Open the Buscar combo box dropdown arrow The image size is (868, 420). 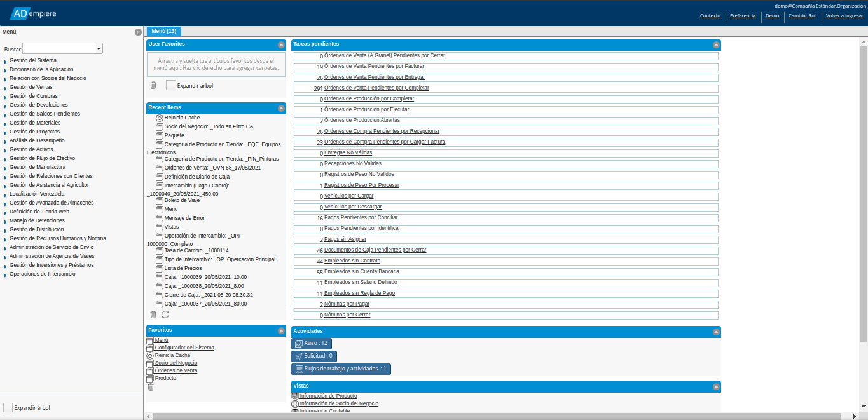pyautogui.click(x=99, y=48)
